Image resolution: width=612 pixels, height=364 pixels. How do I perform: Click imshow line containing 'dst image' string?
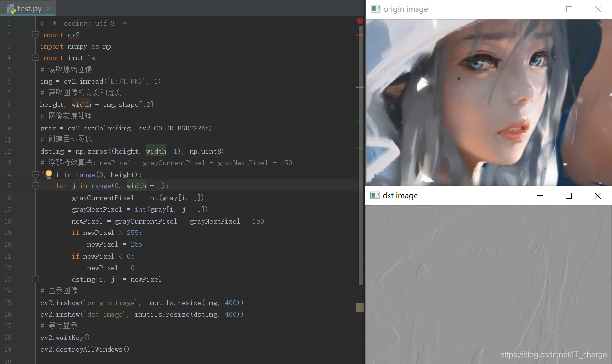coord(142,314)
